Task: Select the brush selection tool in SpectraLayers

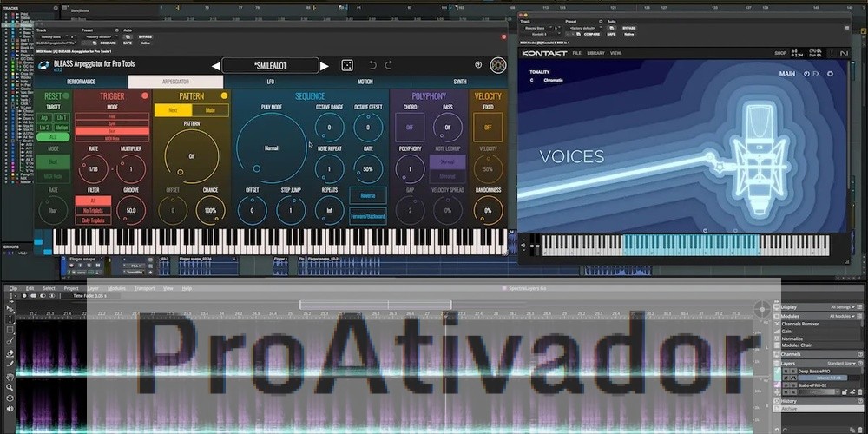Action: coord(10,341)
